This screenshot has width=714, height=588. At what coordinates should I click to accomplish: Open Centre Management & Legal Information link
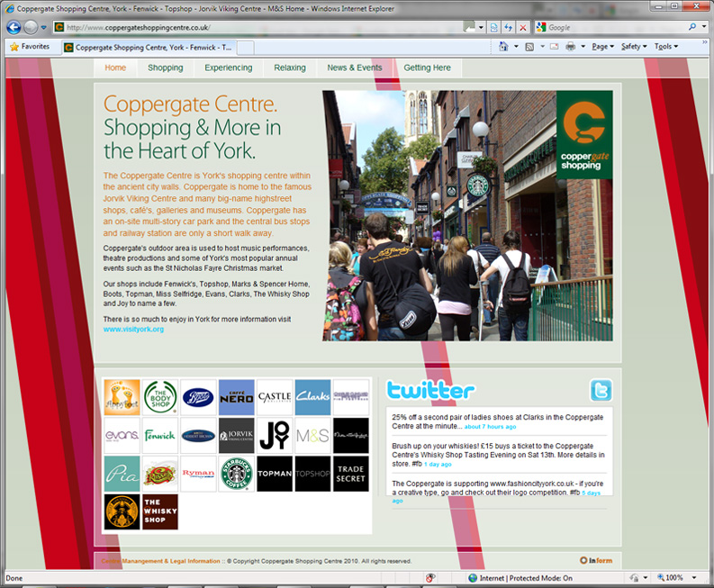[x=160, y=561]
